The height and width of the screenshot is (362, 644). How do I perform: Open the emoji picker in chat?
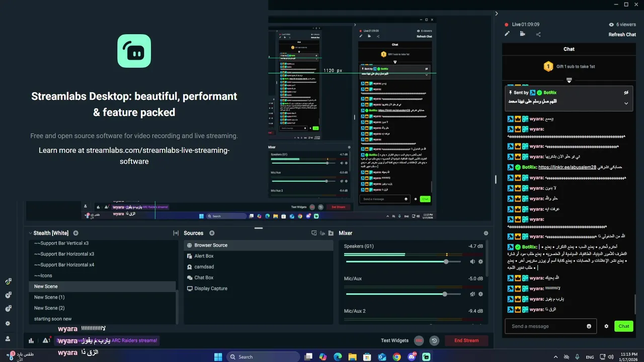tap(589, 326)
